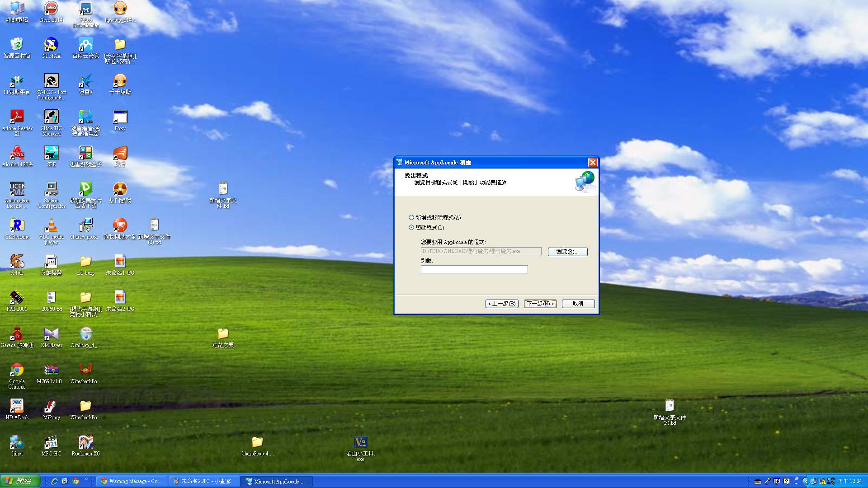Open the VLC media player icon
This screenshot has height=488, width=868.
point(51,226)
